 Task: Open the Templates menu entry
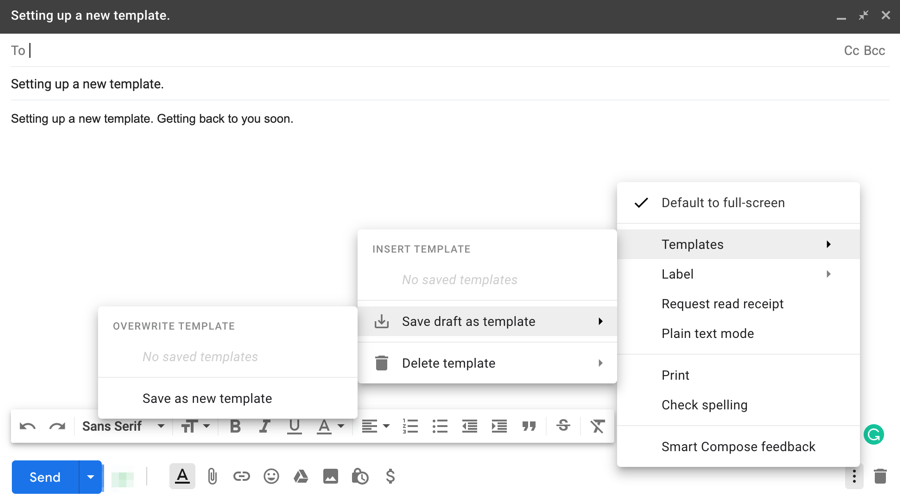[x=738, y=244]
